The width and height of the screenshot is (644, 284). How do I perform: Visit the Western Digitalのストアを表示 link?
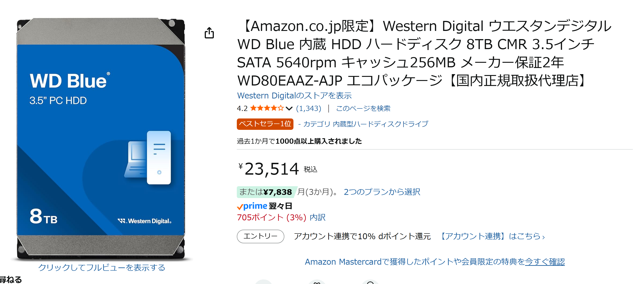294,96
